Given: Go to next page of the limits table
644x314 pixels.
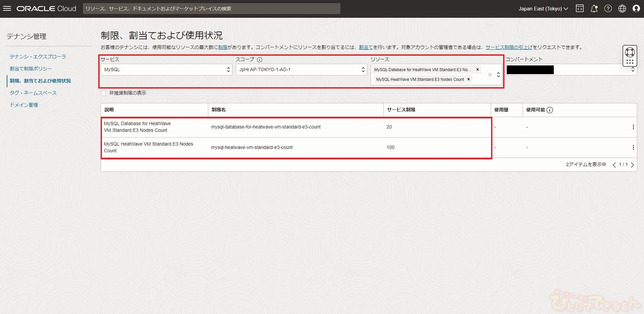Looking at the screenshot, I should click(632, 165).
